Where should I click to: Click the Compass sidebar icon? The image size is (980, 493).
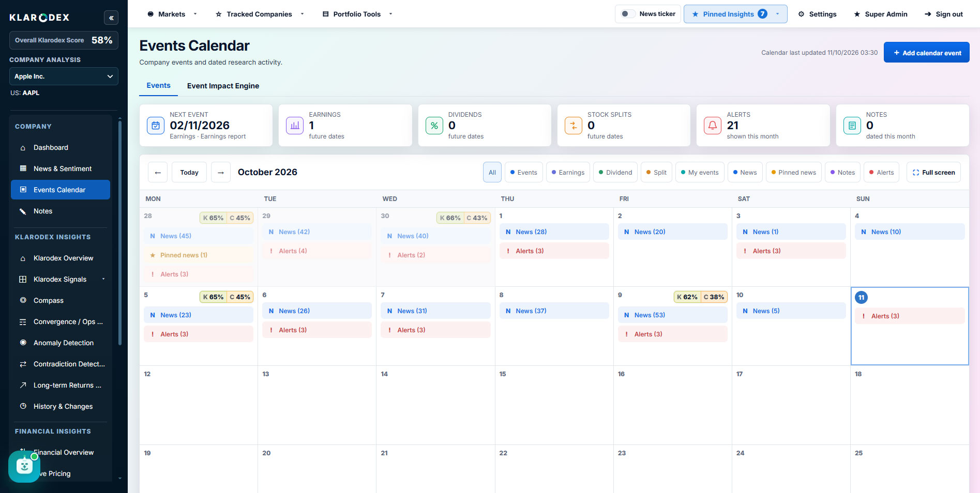pyautogui.click(x=23, y=300)
